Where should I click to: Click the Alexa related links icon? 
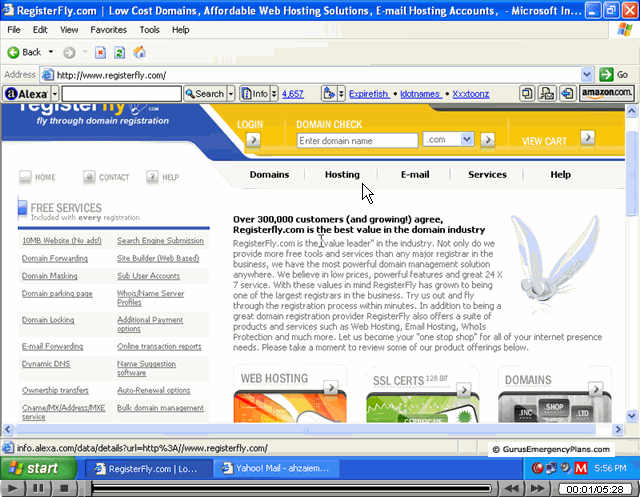pyautogui.click(x=329, y=94)
